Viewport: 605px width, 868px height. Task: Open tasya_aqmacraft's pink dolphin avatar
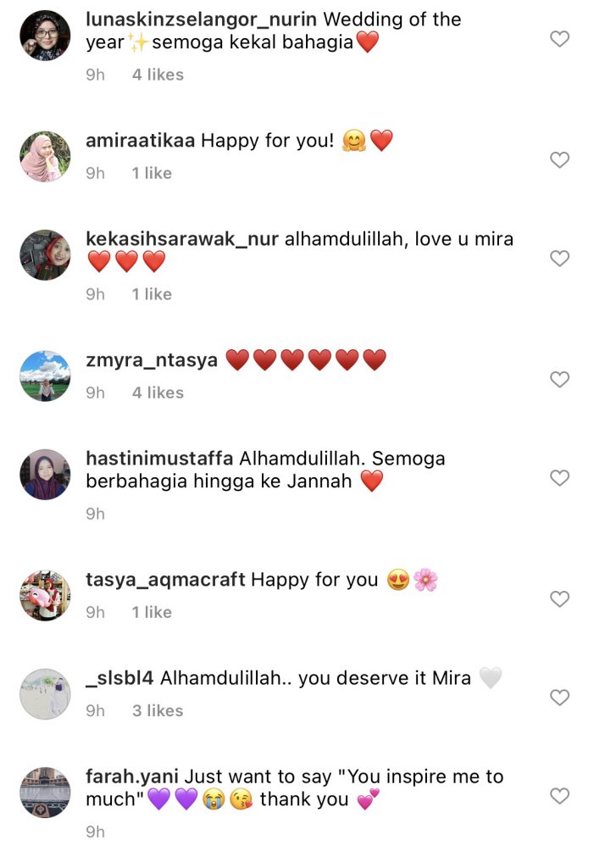tap(46, 596)
